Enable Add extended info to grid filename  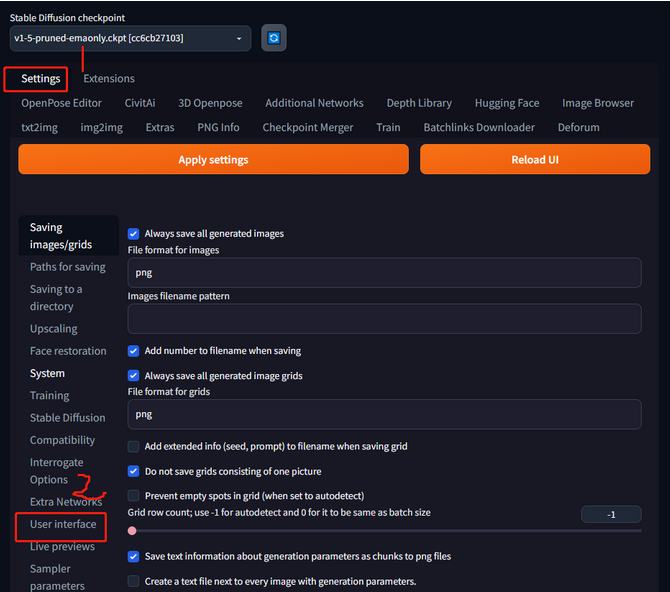134,446
